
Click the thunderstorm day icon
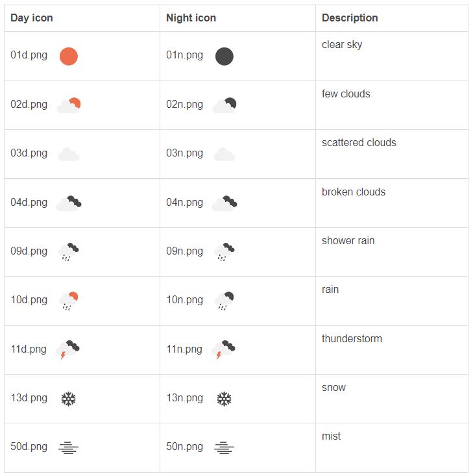pyautogui.click(x=68, y=350)
